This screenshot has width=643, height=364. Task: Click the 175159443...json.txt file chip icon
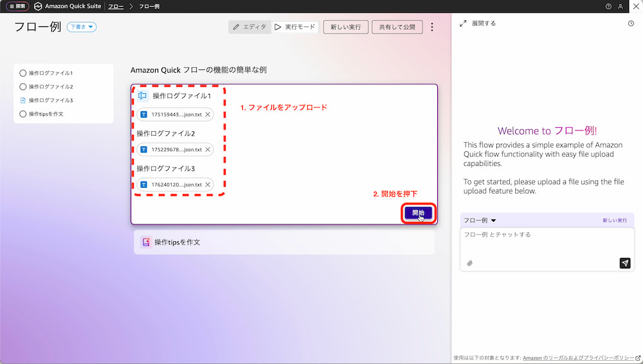(144, 114)
